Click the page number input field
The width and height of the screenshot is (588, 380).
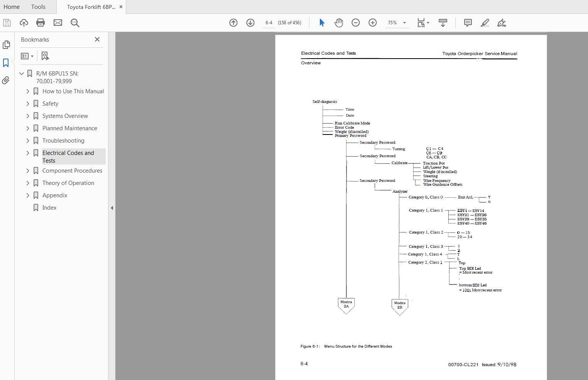pyautogui.click(x=269, y=22)
